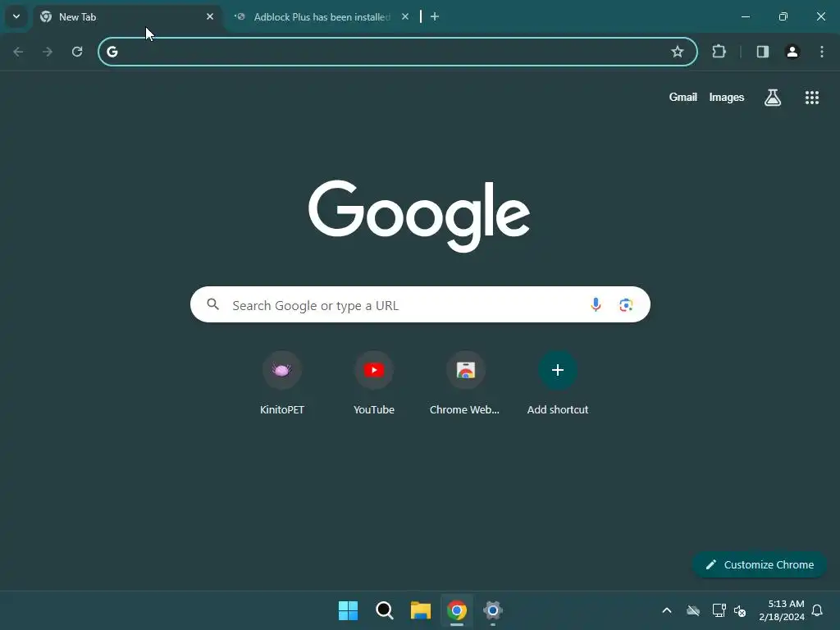Focus the address bar
The width and height of the screenshot is (840, 630).
click(x=398, y=52)
